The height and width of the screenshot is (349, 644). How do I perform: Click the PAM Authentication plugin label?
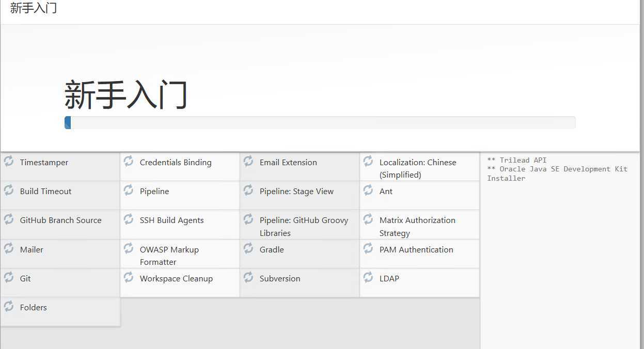pyautogui.click(x=416, y=250)
